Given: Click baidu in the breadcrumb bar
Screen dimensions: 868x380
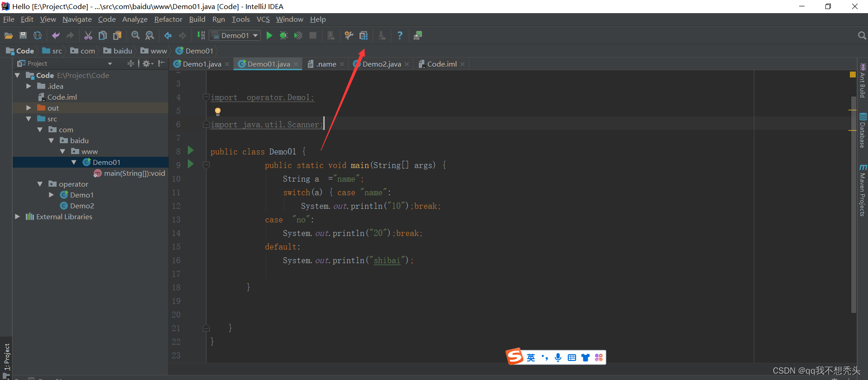Looking at the screenshot, I should coord(118,51).
